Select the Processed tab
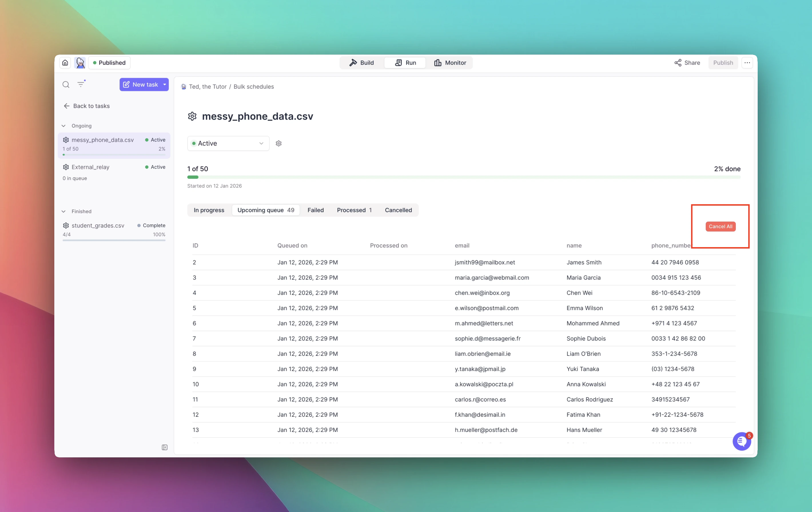Viewport: 812px width, 512px height. [354, 210]
